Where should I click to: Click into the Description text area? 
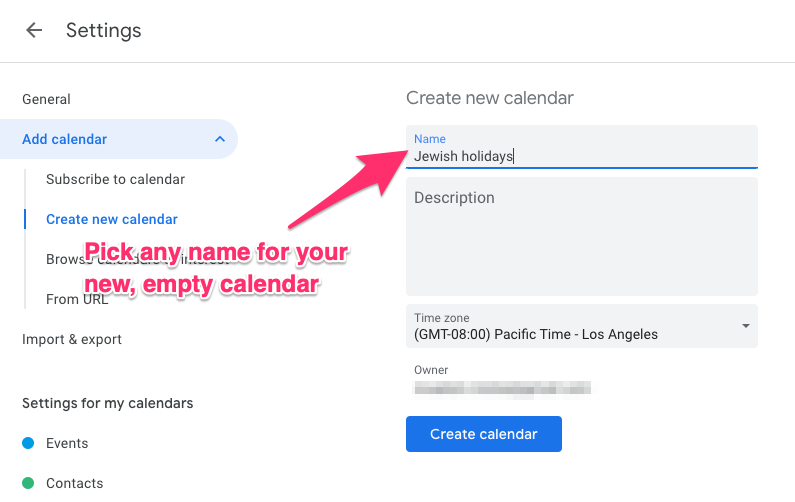tap(581, 238)
